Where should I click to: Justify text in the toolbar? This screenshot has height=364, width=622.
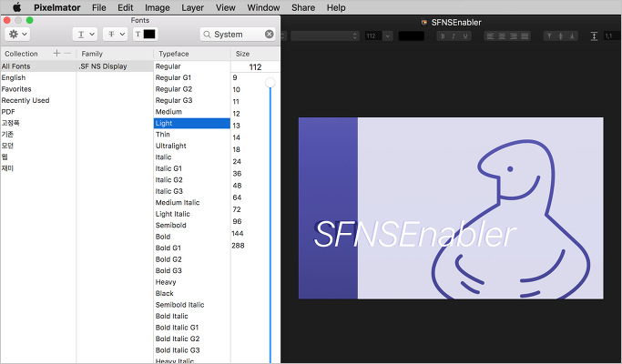(525, 36)
